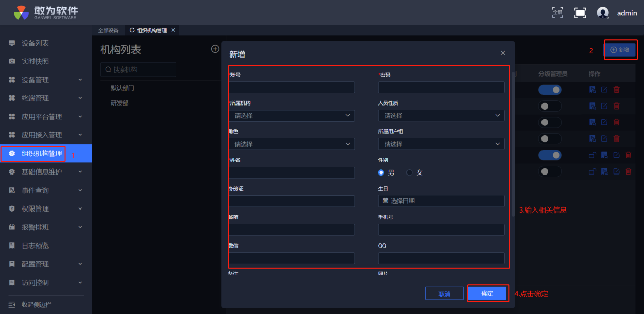Open 组织机构管理 in the sidebar
This screenshot has height=314, width=644.
tap(46, 153)
